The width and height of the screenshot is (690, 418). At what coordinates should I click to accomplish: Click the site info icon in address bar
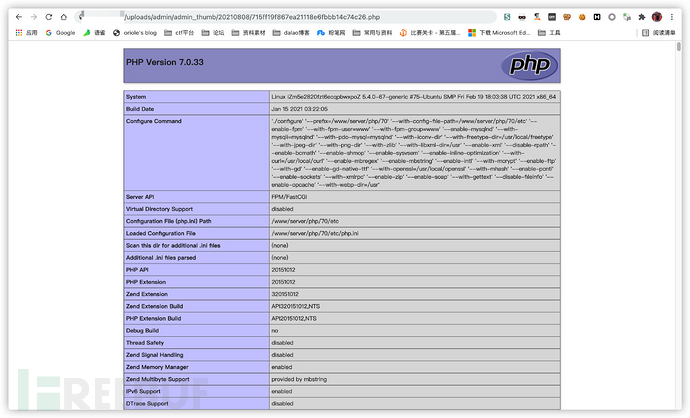coord(81,17)
